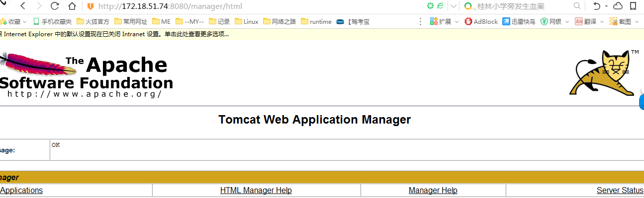Expand the 收藏 dropdown arrow

pos(24,22)
